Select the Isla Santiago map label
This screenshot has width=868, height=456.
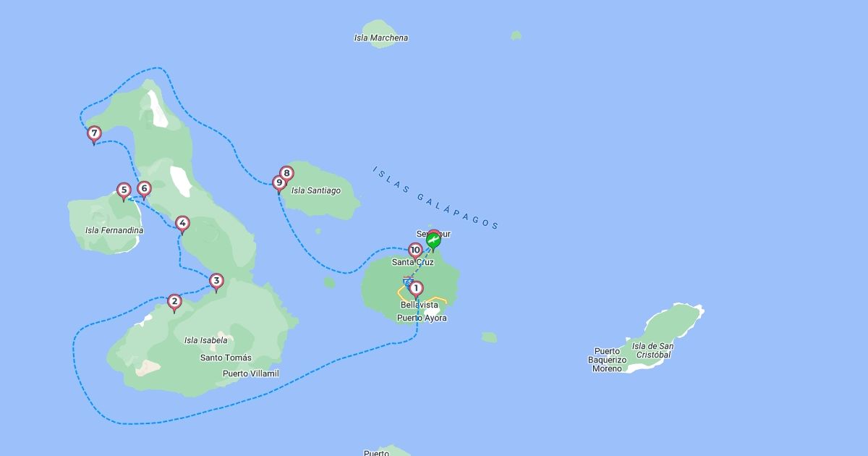click(x=316, y=190)
